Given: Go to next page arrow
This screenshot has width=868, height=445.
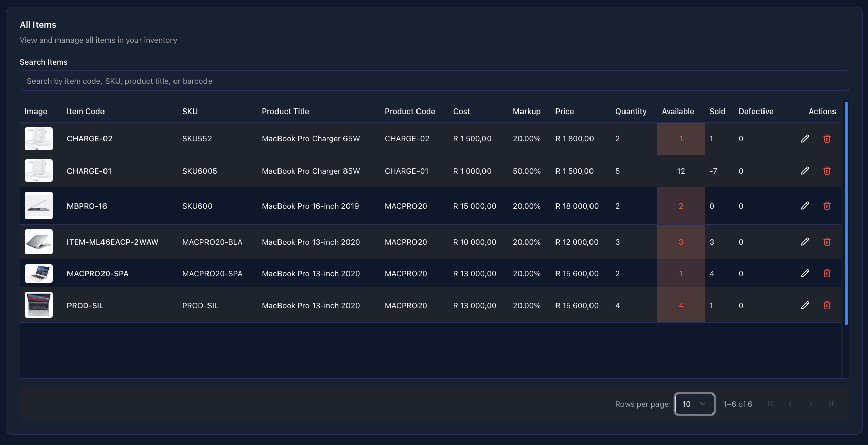Looking at the screenshot, I should point(811,404).
